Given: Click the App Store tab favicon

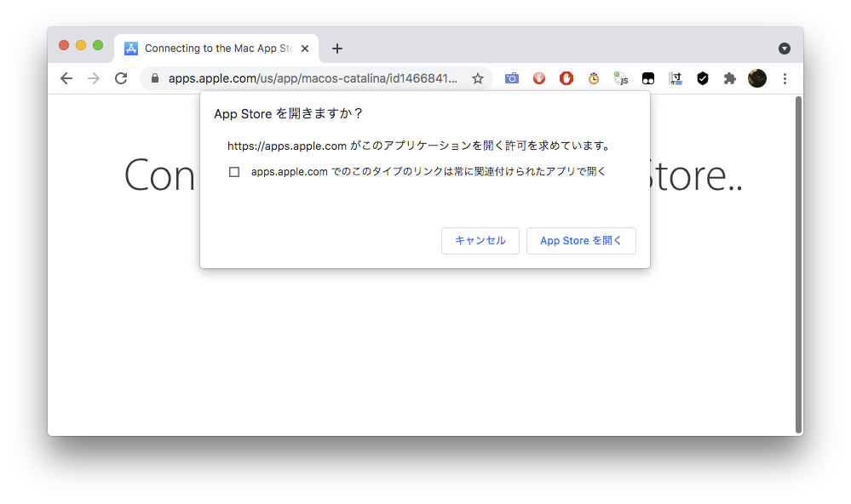Looking at the screenshot, I should point(131,49).
